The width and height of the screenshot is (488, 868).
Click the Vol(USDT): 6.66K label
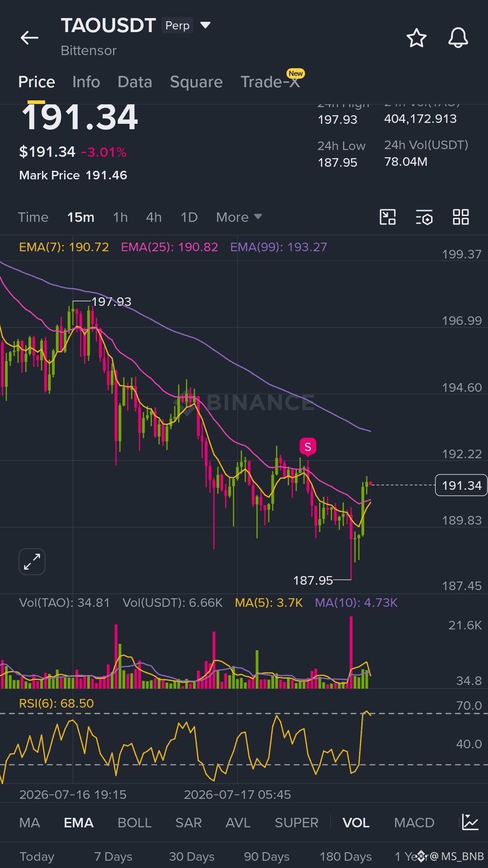pos(173,603)
